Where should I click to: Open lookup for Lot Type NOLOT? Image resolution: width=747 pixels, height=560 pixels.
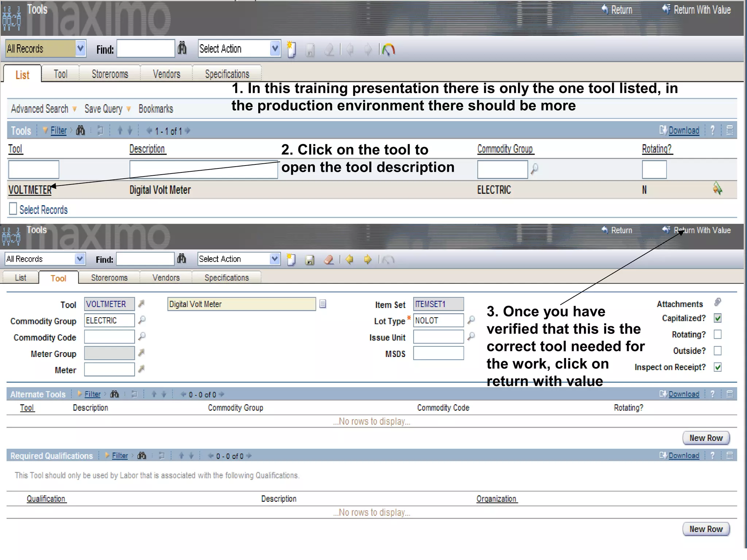click(x=471, y=320)
